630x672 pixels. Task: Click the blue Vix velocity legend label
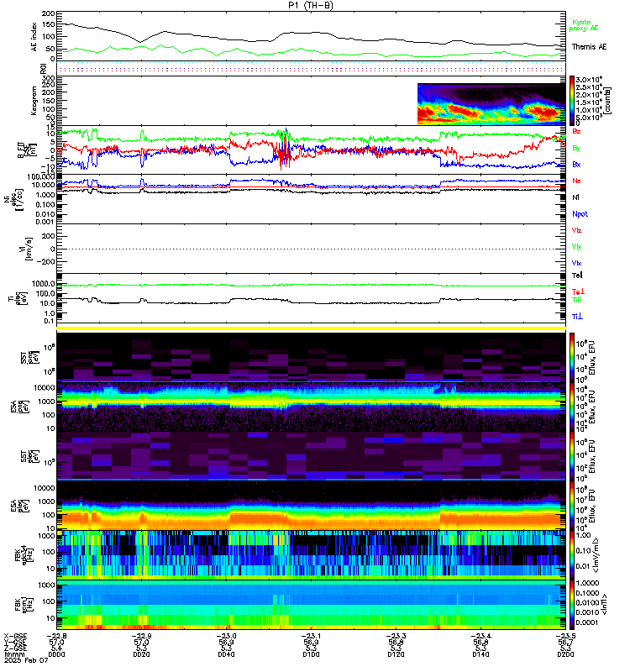click(576, 263)
